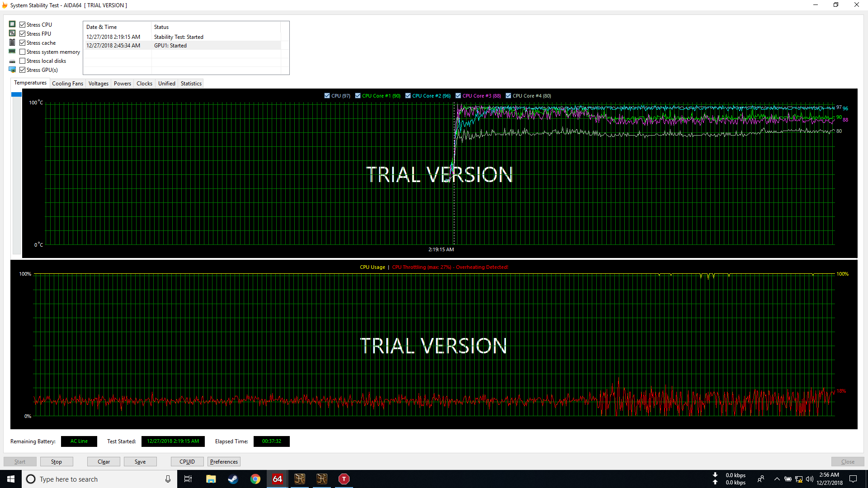The width and height of the screenshot is (868, 488).
Task: Open Preferences dialog
Action: pos(224,462)
